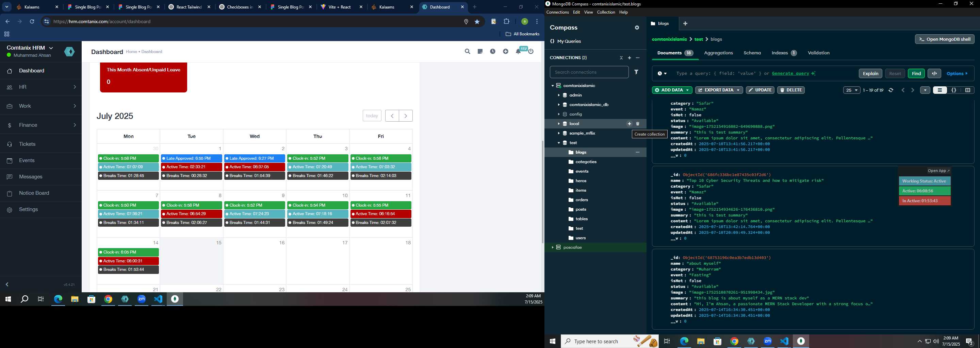980x348 pixels.
Task: Click the Explain button
Action: [870, 73]
